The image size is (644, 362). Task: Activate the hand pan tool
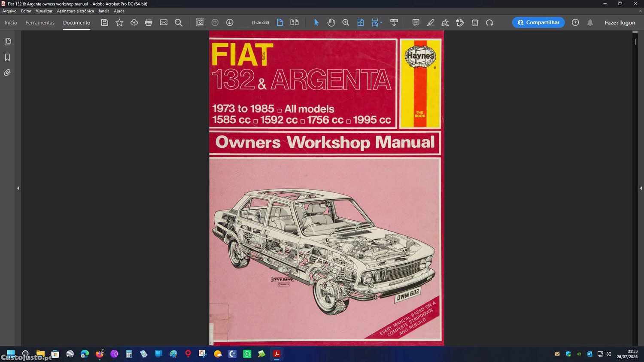[331, 22]
